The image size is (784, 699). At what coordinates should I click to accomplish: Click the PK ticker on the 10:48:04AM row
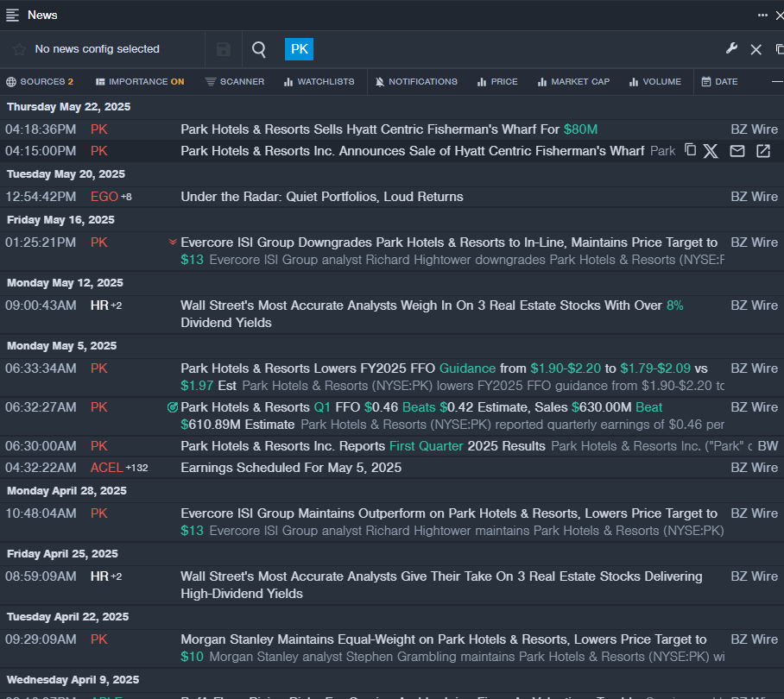pyautogui.click(x=99, y=513)
